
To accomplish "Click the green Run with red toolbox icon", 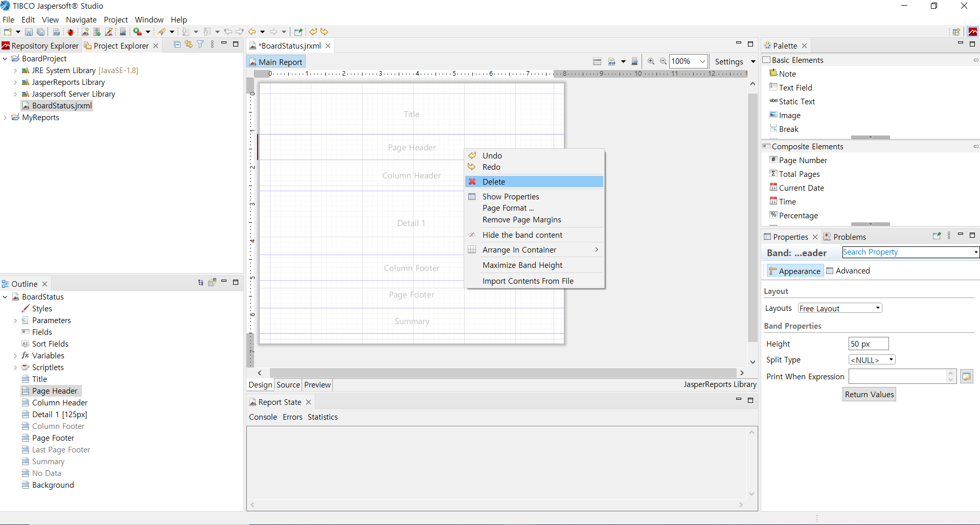I will click(137, 32).
